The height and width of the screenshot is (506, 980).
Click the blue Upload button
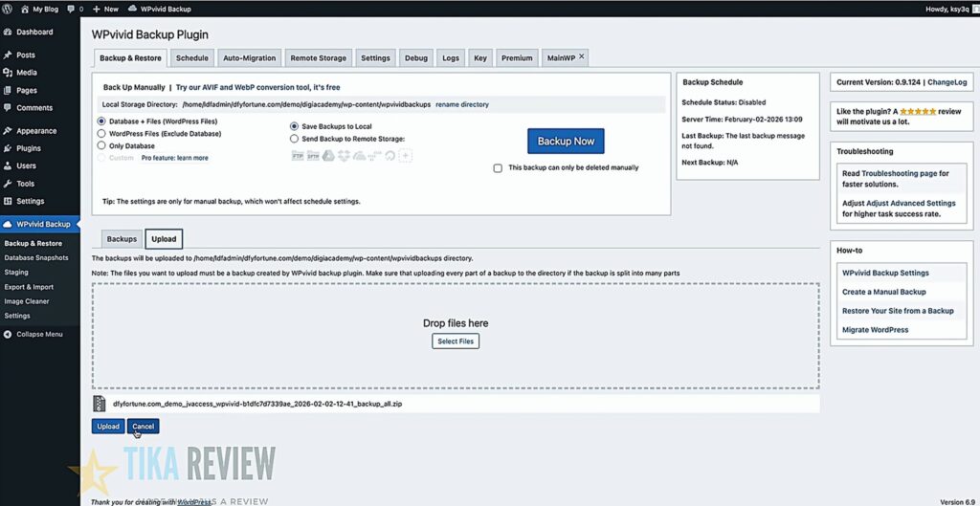pyautogui.click(x=108, y=427)
